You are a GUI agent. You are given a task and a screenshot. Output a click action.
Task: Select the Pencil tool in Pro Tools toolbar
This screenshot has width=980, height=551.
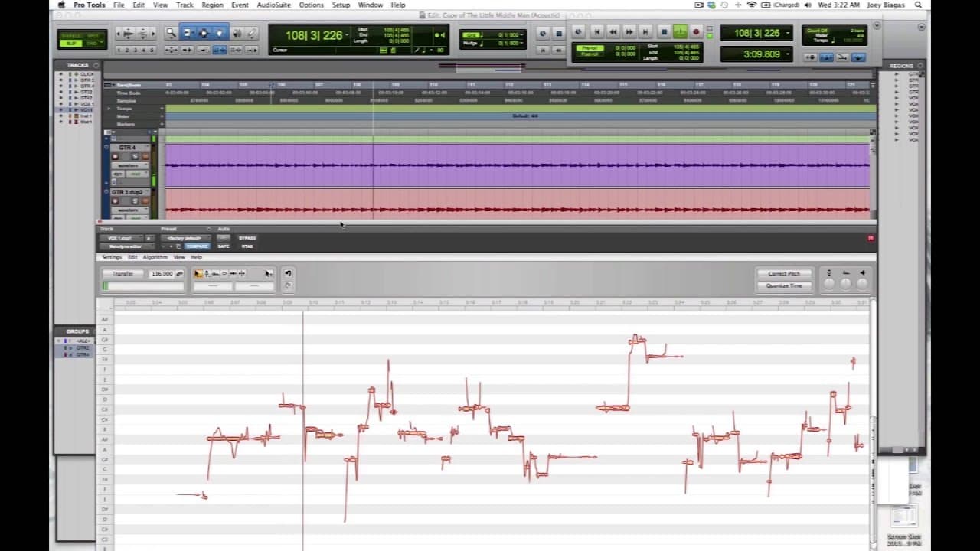pos(252,33)
